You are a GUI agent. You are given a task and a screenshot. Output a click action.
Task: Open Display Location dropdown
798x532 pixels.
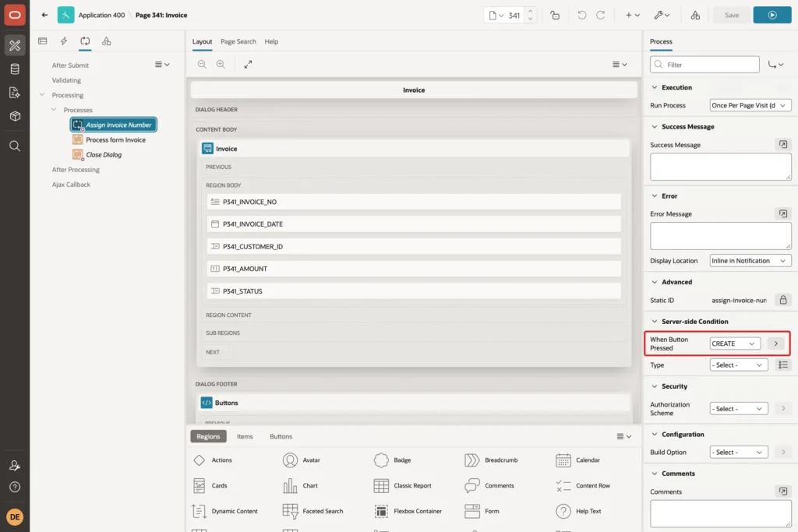coord(750,261)
